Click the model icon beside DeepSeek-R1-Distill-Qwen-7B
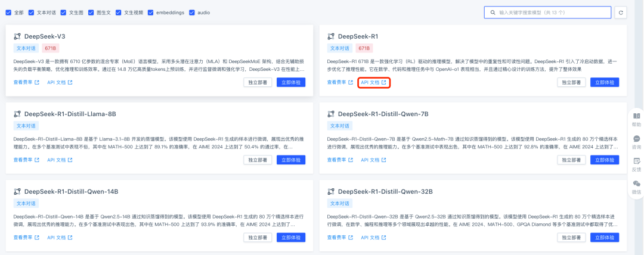Screen dimensions: 644x255 (330, 114)
